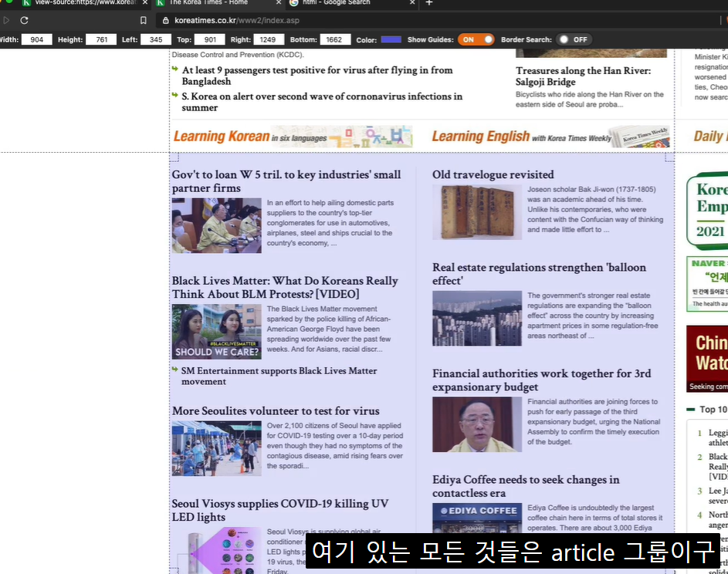Close the view-source tab
Image resolution: width=728 pixels, height=574 pixels.
point(145,3)
